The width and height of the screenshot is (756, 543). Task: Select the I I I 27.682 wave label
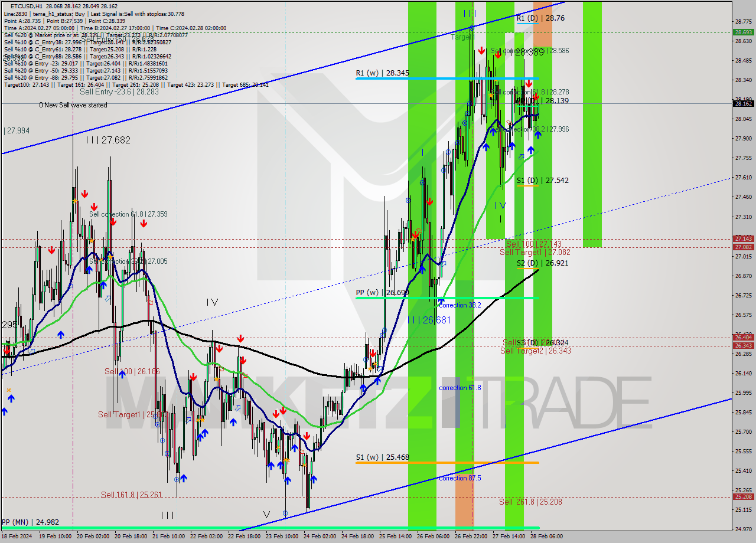tap(108, 140)
